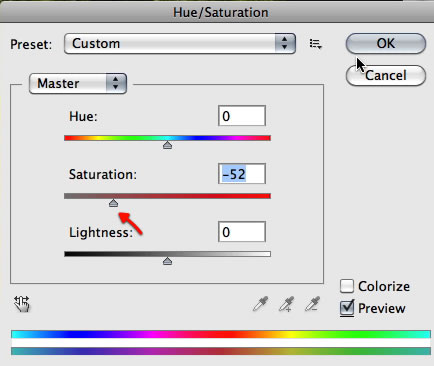Image resolution: width=434 pixels, height=366 pixels.
Task: Choose the Subtract from Sample eyedropper
Action: click(x=313, y=304)
